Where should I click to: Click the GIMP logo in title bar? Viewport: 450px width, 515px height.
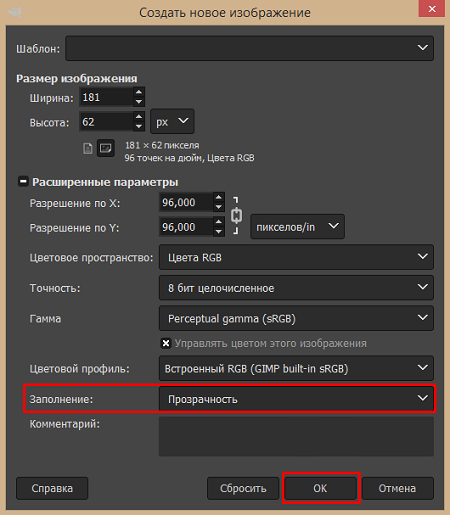tap(15, 12)
